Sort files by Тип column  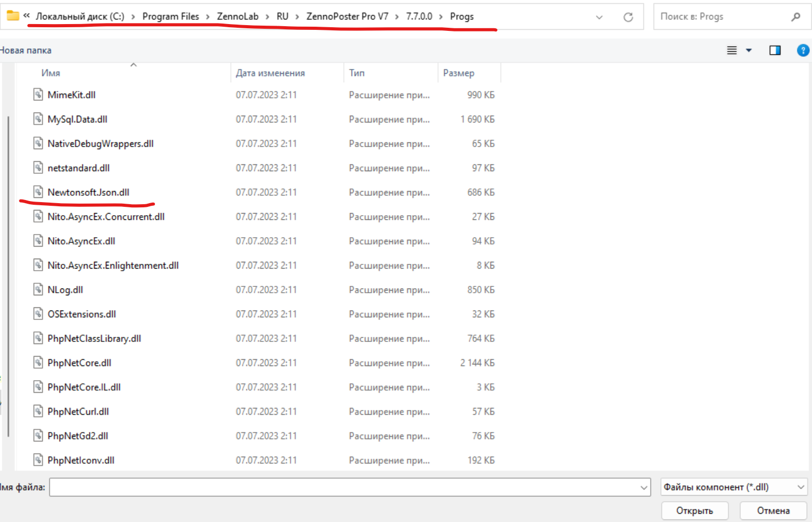pyautogui.click(x=357, y=73)
